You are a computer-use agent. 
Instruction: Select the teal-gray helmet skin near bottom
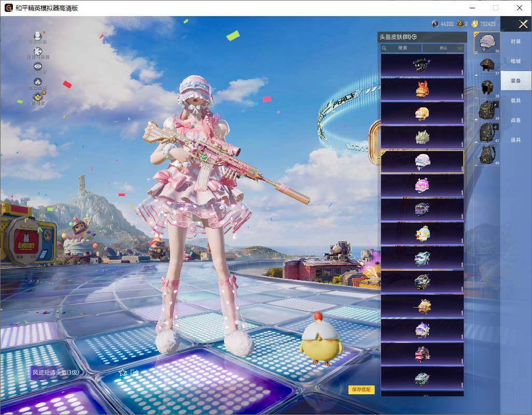pyautogui.click(x=422, y=378)
